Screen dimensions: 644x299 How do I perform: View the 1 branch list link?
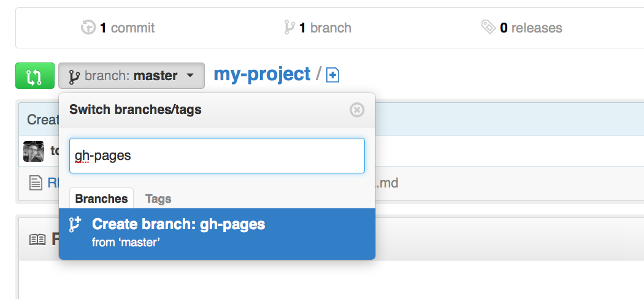[x=318, y=28]
